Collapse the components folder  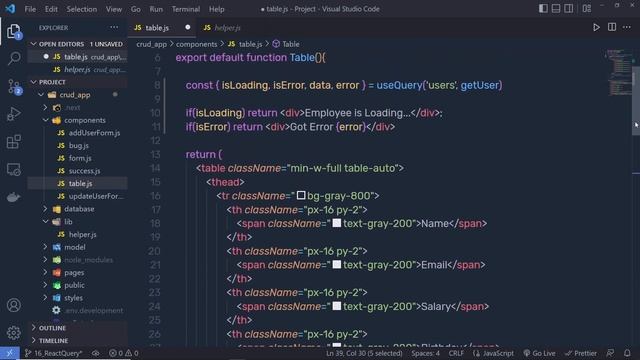pyautogui.click(x=45, y=120)
